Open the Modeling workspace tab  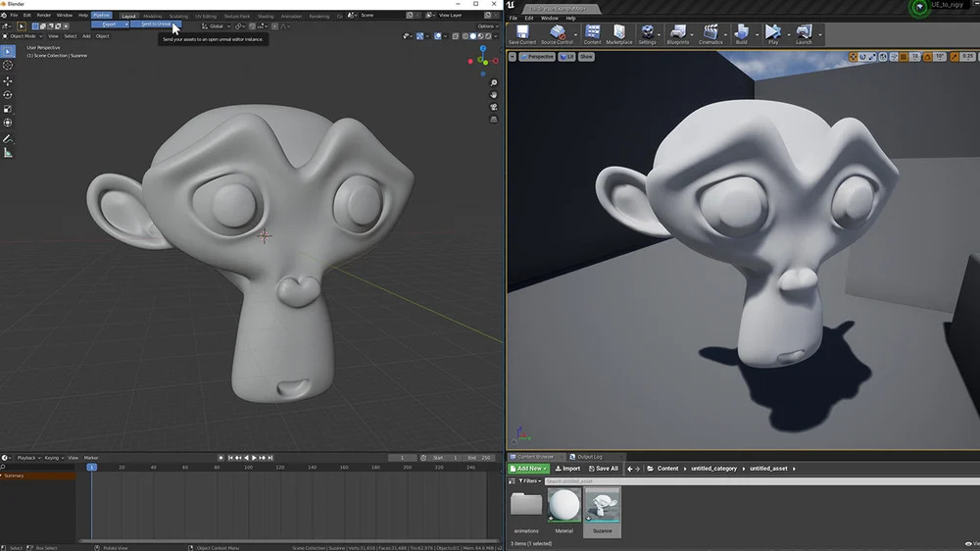point(152,16)
